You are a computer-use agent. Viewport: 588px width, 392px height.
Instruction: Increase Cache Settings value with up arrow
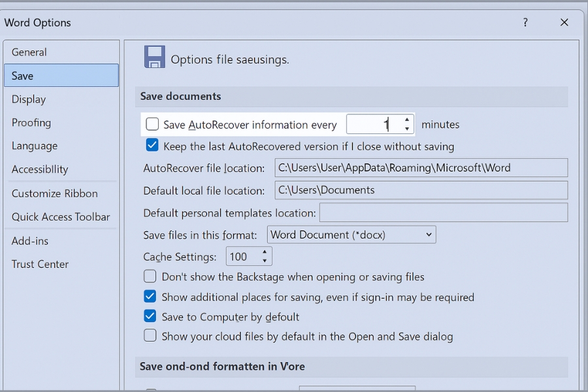tap(265, 252)
